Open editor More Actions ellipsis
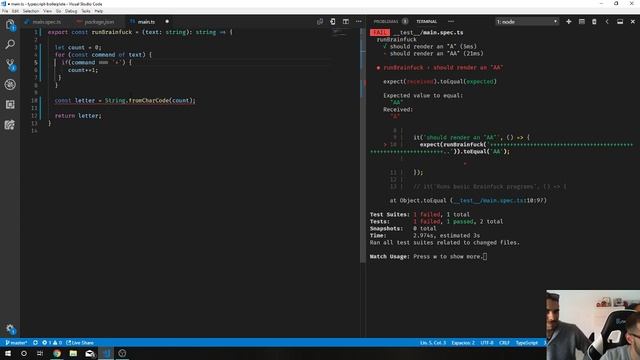 point(358,22)
